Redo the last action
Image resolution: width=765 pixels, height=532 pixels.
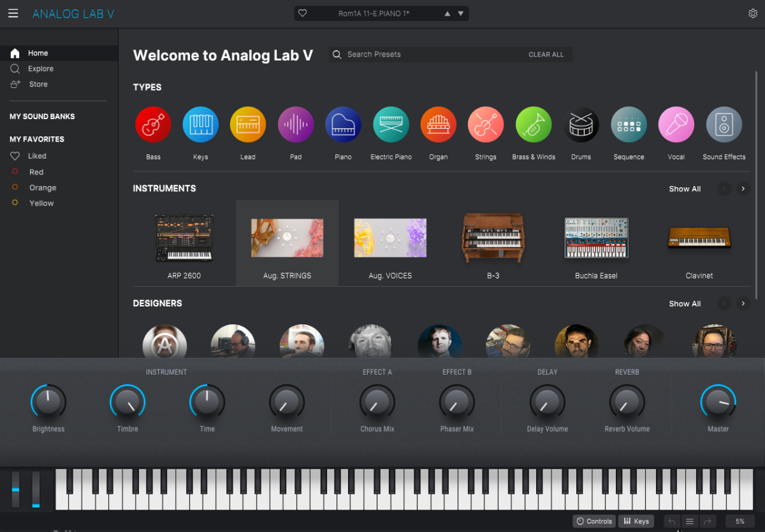coord(707,521)
